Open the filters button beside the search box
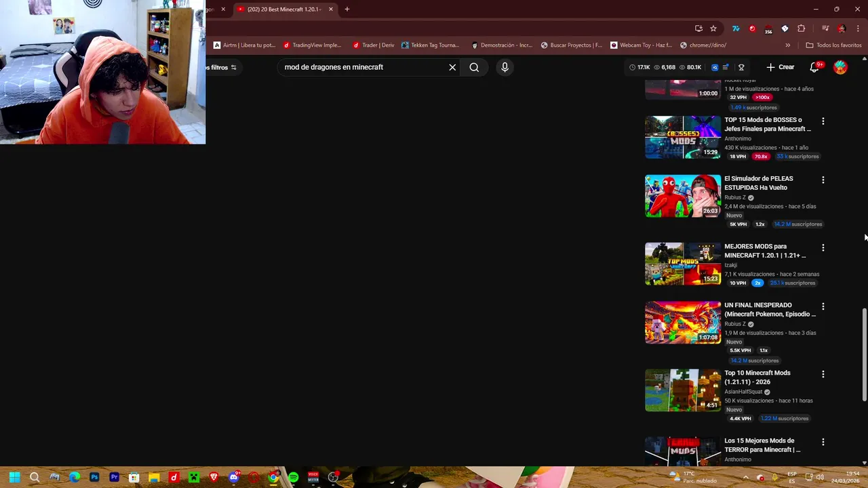 (223, 67)
